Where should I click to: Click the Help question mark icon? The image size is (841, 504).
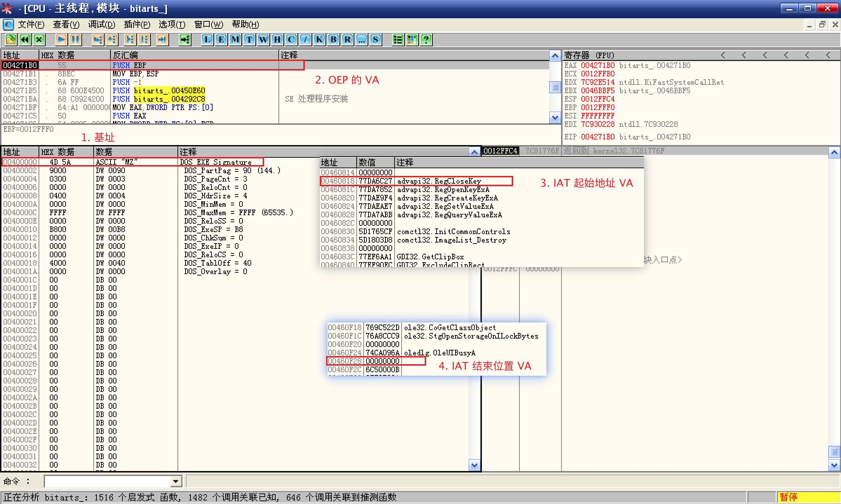tap(426, 40)
